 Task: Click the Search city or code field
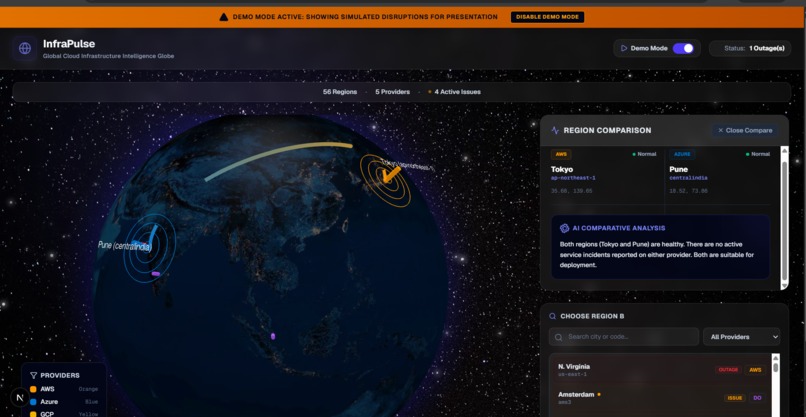click(624, 337)
